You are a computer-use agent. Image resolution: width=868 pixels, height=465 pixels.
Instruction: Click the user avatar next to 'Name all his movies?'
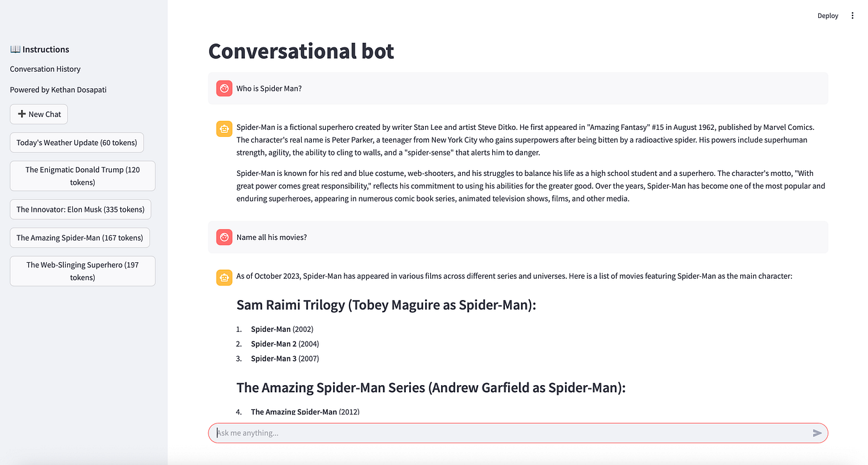point(224,237)
